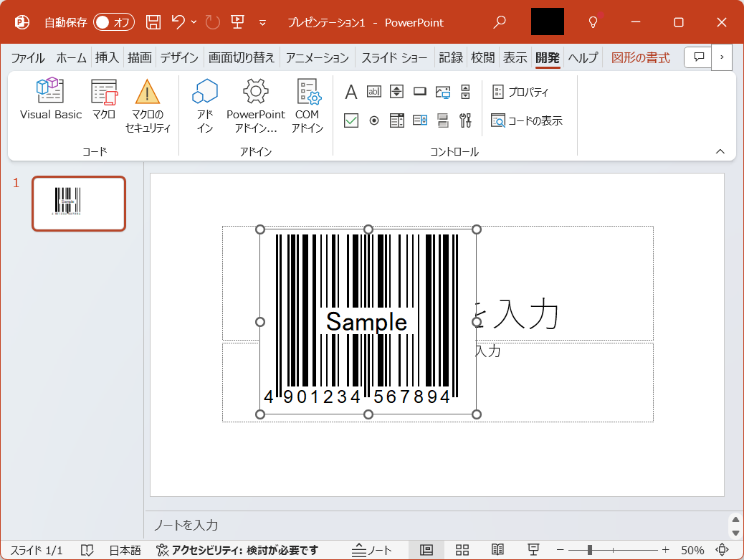Switch to the 表示 tab
This screenshot has height=560, width=744.
pos(515,58)
